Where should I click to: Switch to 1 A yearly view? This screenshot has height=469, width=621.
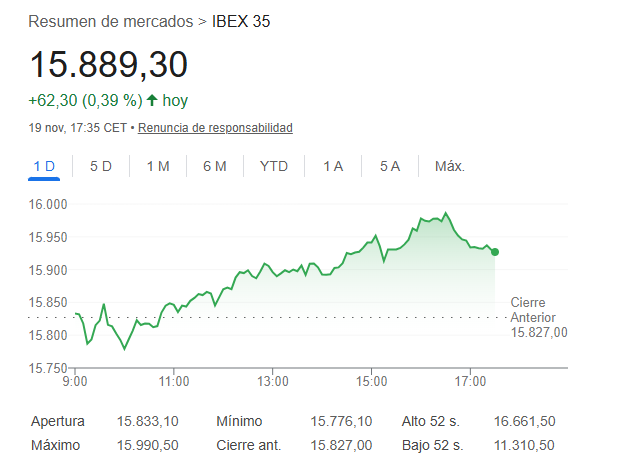click(333, 166)
